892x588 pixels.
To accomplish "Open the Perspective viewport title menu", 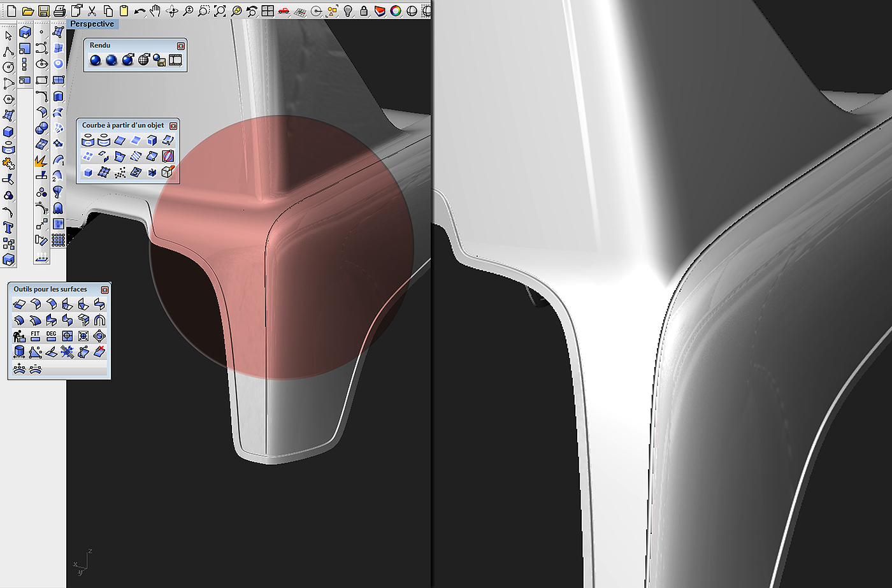I will click(92, 24).
